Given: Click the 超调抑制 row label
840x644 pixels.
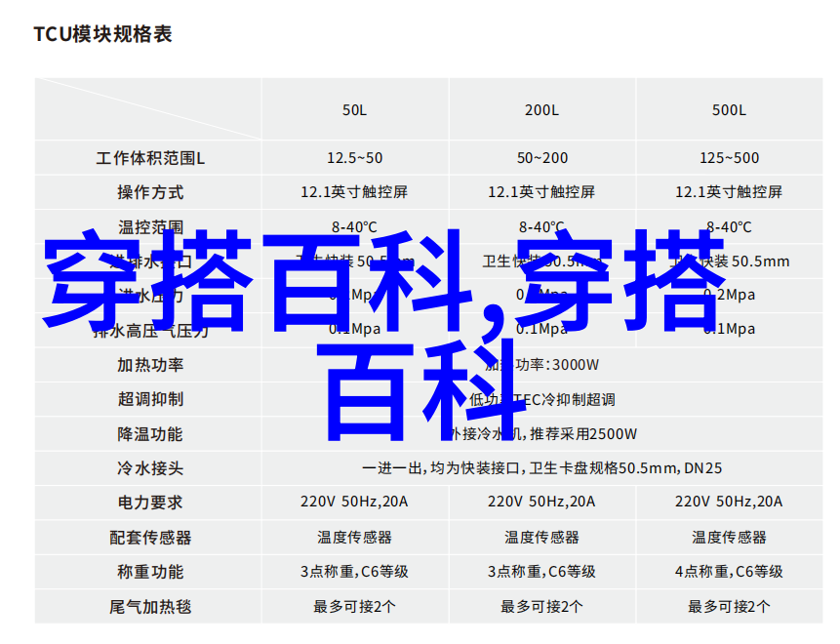Looking at the screenshot, I should (x=149, y=399).
